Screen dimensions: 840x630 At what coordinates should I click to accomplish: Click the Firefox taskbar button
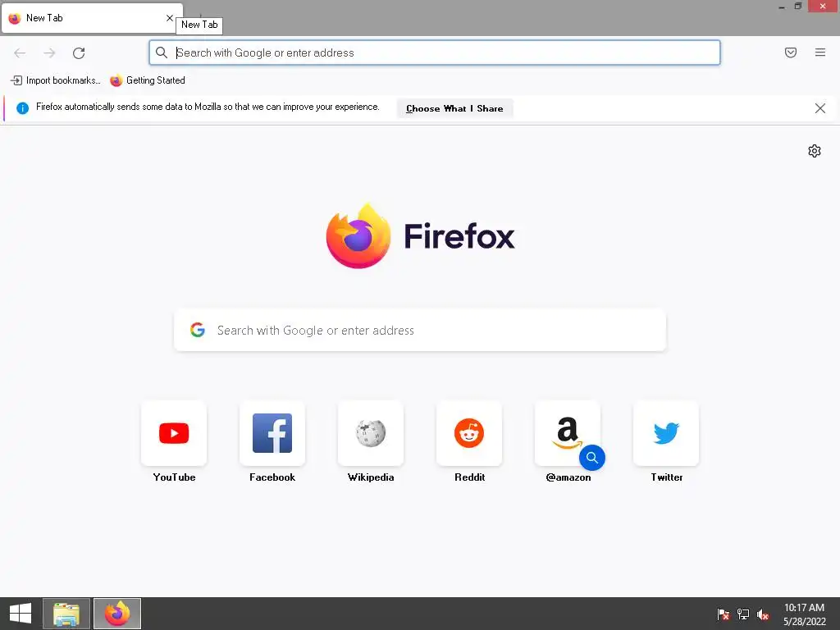tap(117, 614)
